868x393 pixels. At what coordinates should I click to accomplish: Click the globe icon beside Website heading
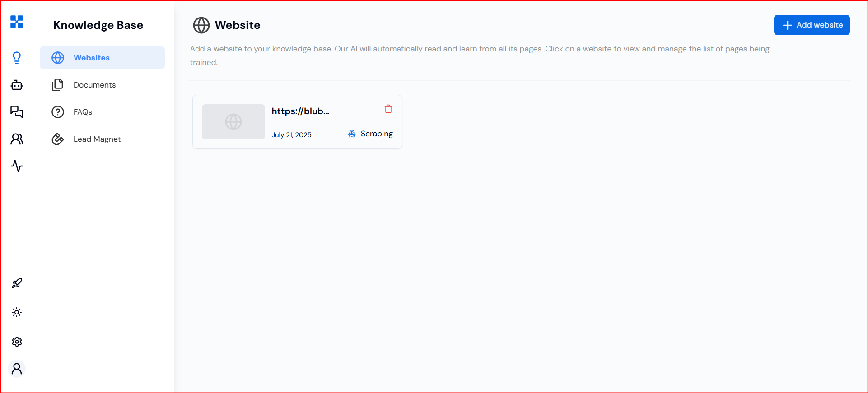click(201, 25)
